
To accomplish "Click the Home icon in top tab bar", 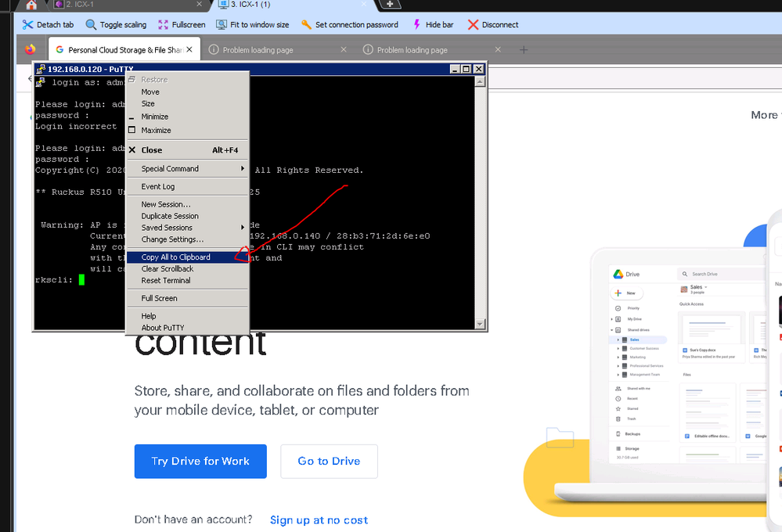I will coord(31,5).
